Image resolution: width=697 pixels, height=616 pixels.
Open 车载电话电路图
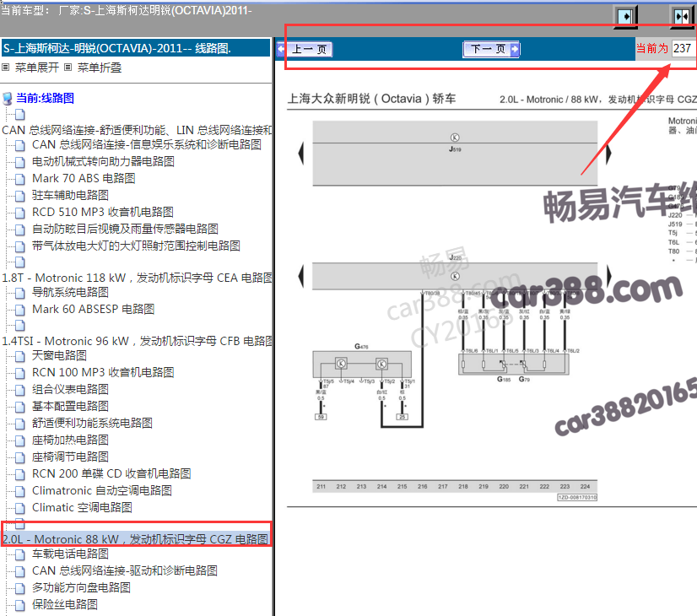[70, 554]
